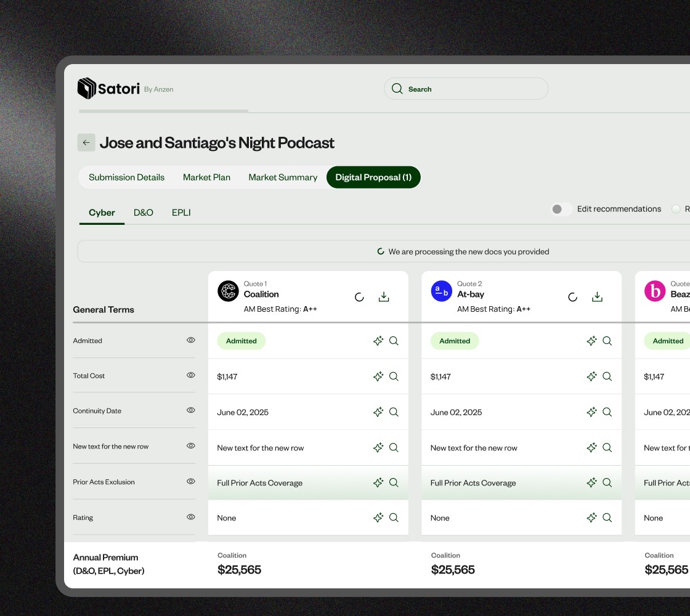Screen dimensions: 690x616
Task: Toggle visibility of the Total Cost row
Action: [190, 375]
